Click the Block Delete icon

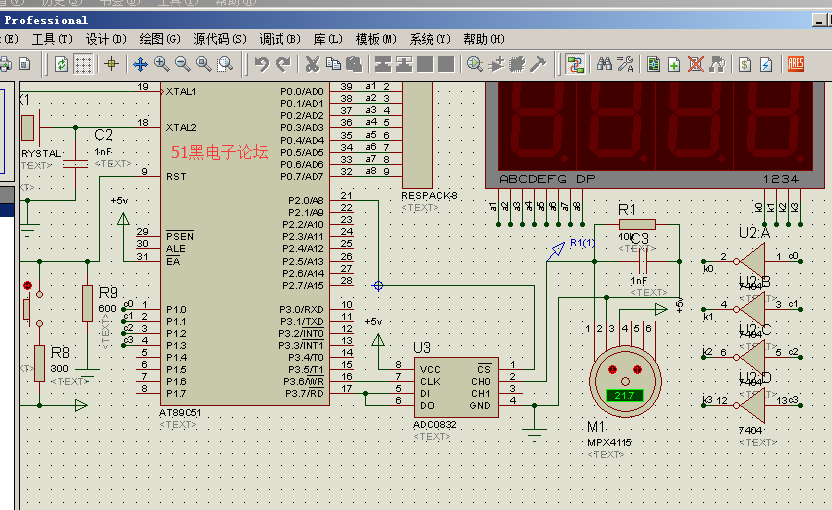coord(446,64)
